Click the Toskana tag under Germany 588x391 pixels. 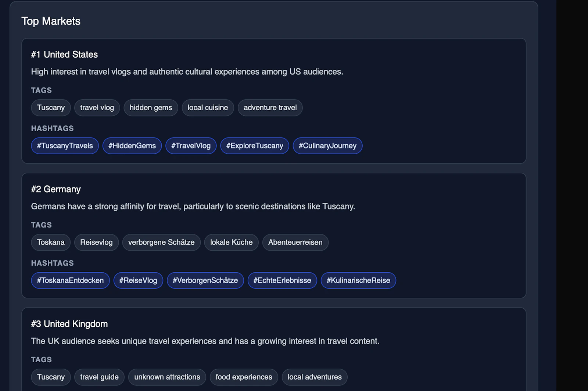point(51,243)
